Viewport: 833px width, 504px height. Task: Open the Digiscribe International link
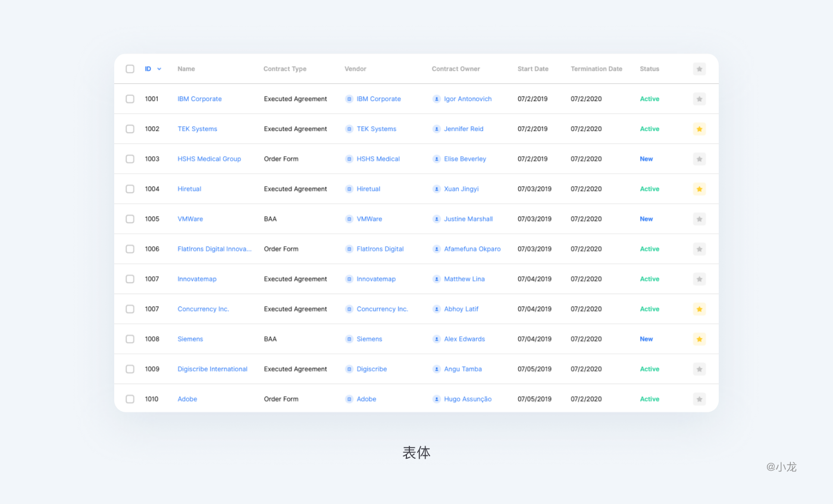click(212, 369)
